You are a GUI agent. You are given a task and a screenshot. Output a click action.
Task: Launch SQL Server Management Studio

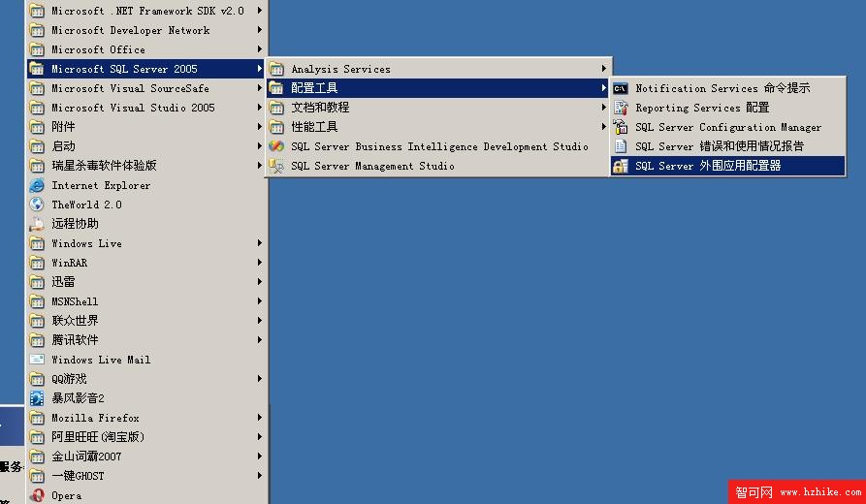(436, 166)
